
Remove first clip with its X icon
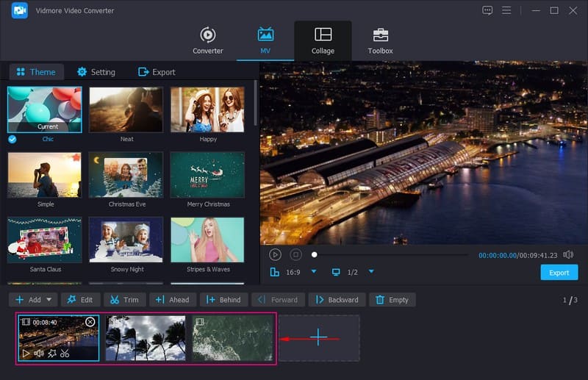(90, 322)
